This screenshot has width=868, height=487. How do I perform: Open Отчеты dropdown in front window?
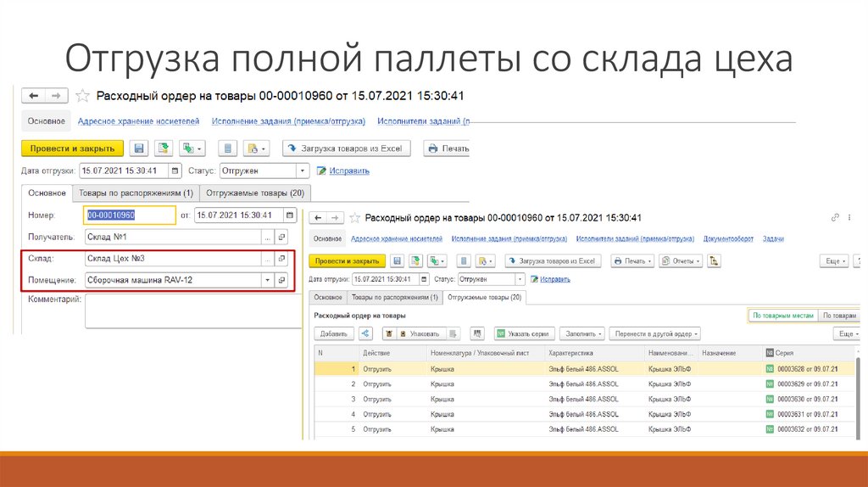681,261
